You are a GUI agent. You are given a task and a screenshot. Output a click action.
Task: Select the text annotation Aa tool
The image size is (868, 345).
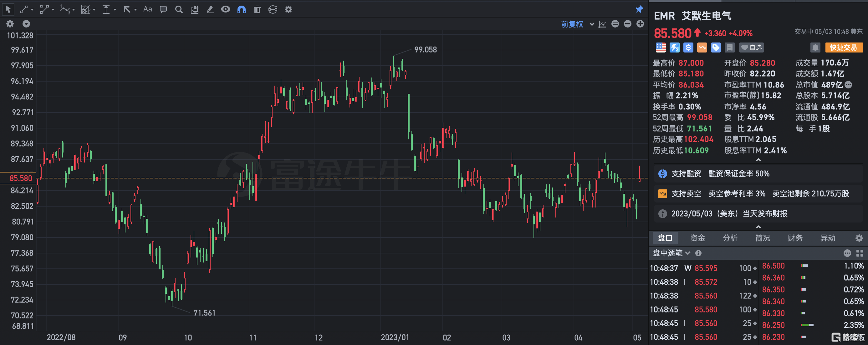(x=147, y=9)
